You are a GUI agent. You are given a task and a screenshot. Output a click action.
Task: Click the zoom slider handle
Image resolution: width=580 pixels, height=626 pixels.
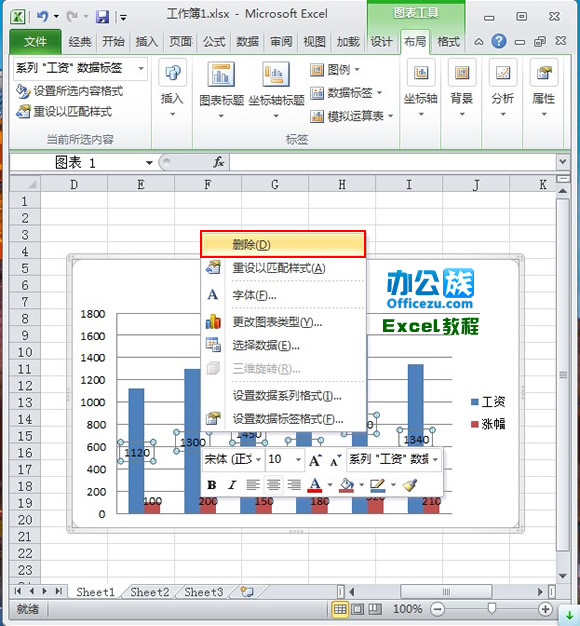tap(492, 609)
